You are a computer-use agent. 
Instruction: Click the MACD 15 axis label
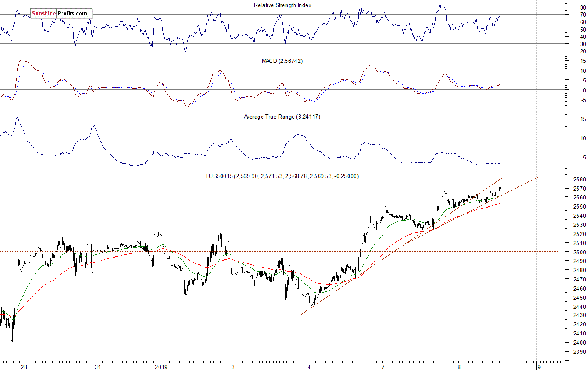point(583,61)
